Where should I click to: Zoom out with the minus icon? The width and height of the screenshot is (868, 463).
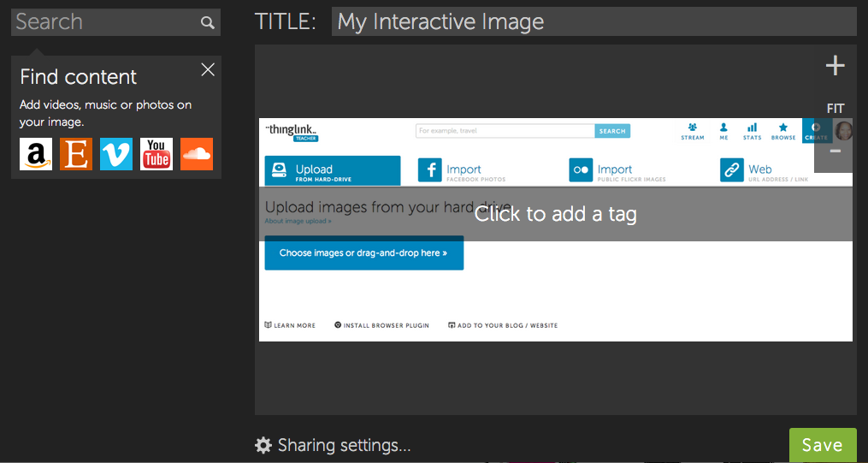click(836, 151)
